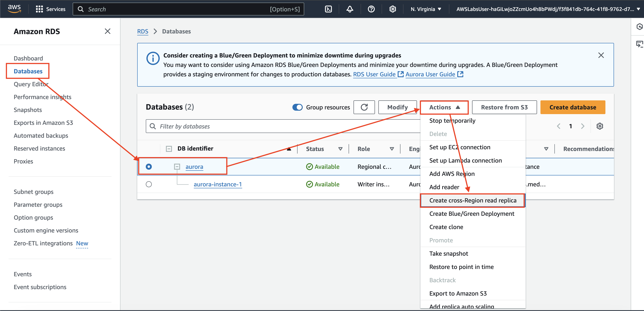Select the aurora cluster radio button

coord(149,167)
